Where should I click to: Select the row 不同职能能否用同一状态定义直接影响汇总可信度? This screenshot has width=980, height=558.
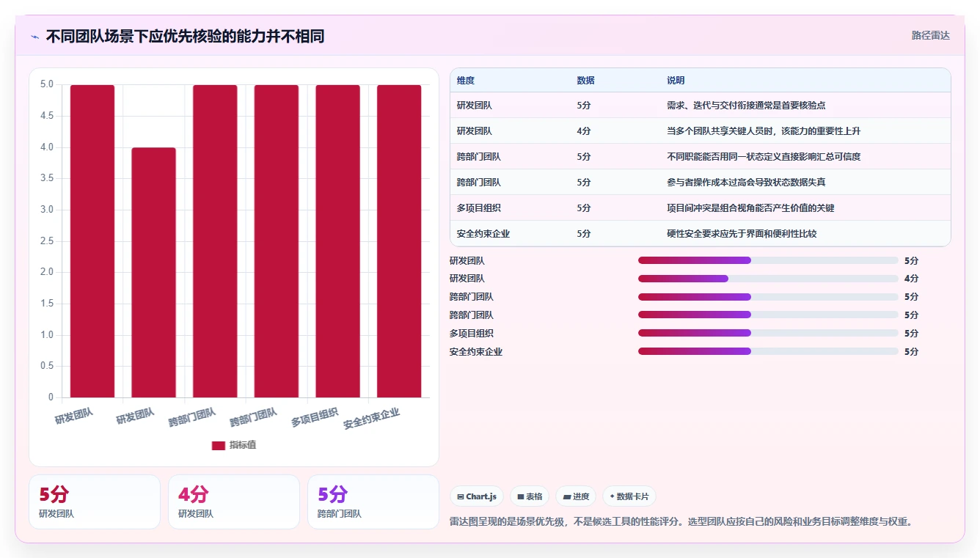tap(701, 156)
